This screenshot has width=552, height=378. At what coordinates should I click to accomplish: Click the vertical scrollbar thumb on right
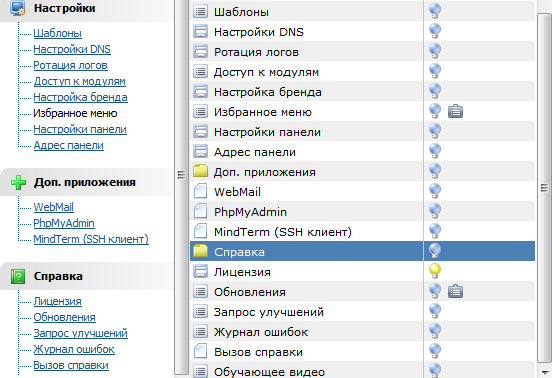pyautogui.click(x=544, y=188)
